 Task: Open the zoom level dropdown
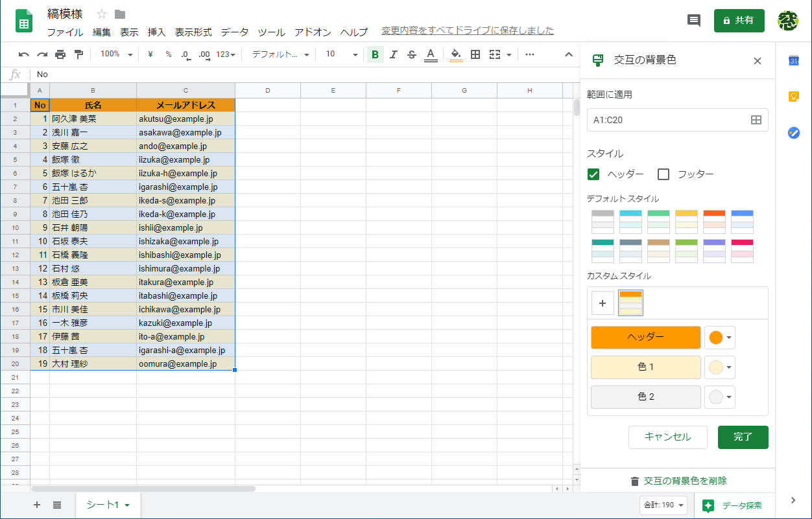pos(115,54)
